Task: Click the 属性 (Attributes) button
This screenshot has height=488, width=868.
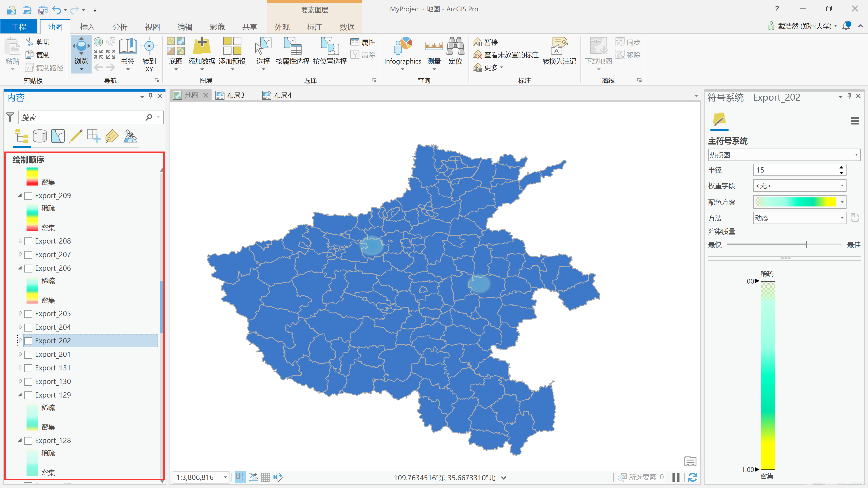Action: click(x=363, y=42)
